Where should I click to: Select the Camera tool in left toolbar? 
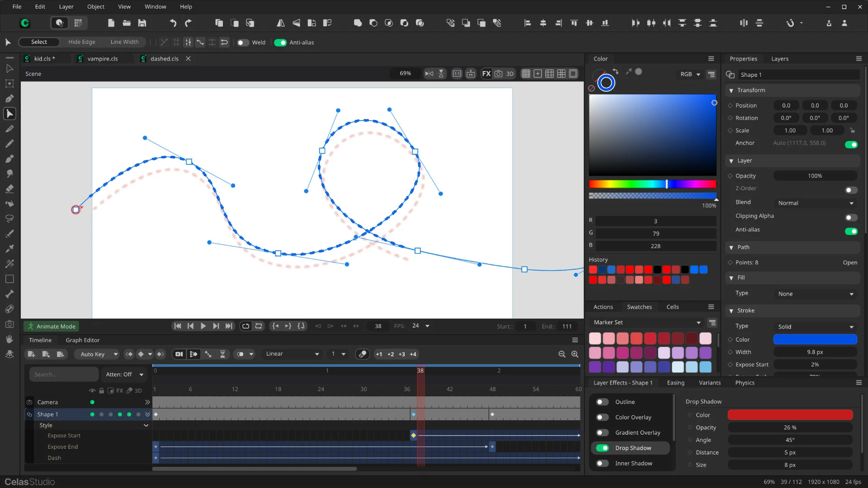[9, 324]
